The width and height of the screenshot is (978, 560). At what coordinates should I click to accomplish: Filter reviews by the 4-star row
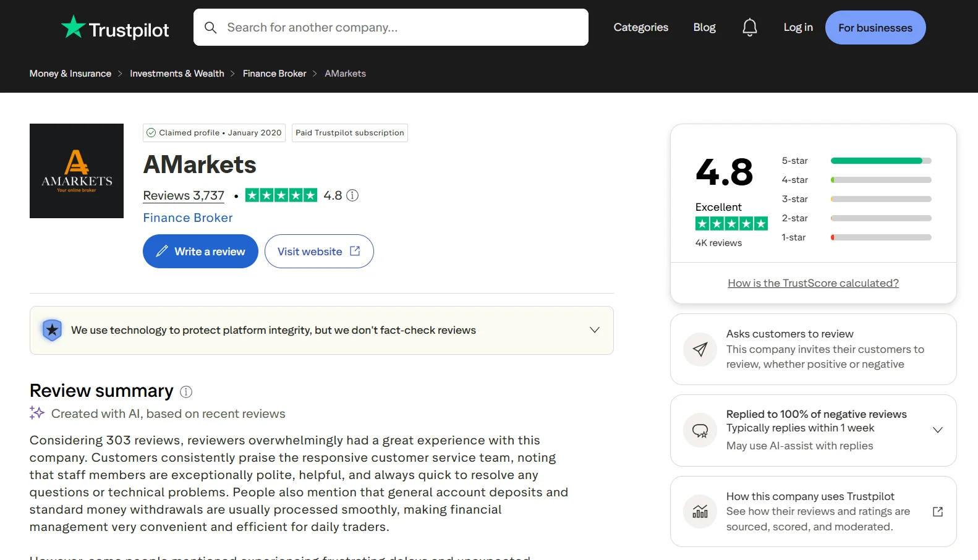point(856,180)
